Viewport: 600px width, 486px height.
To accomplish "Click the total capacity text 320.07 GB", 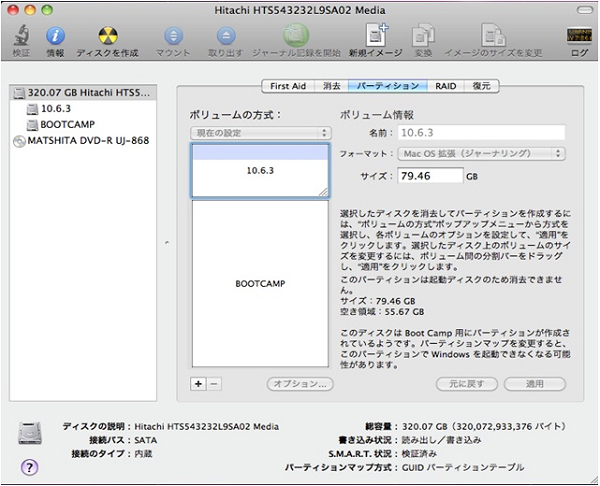I will 483,426.
